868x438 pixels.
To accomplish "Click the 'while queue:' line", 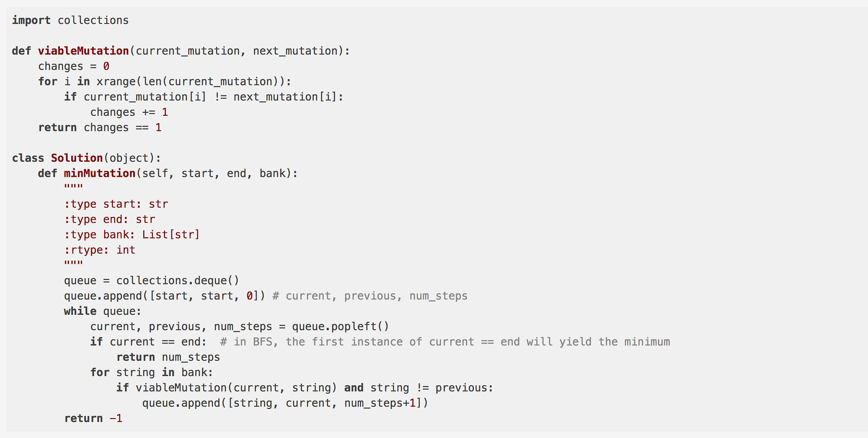I will 102,311.
